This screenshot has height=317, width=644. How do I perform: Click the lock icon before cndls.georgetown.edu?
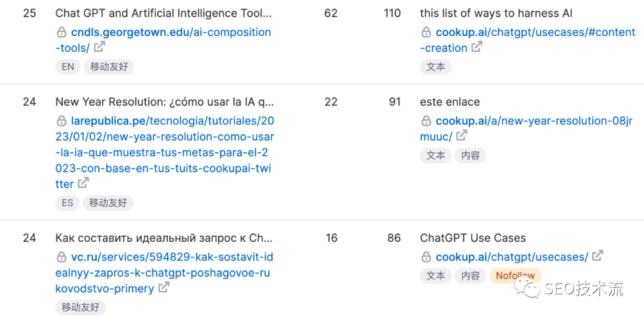click(61, 33)
